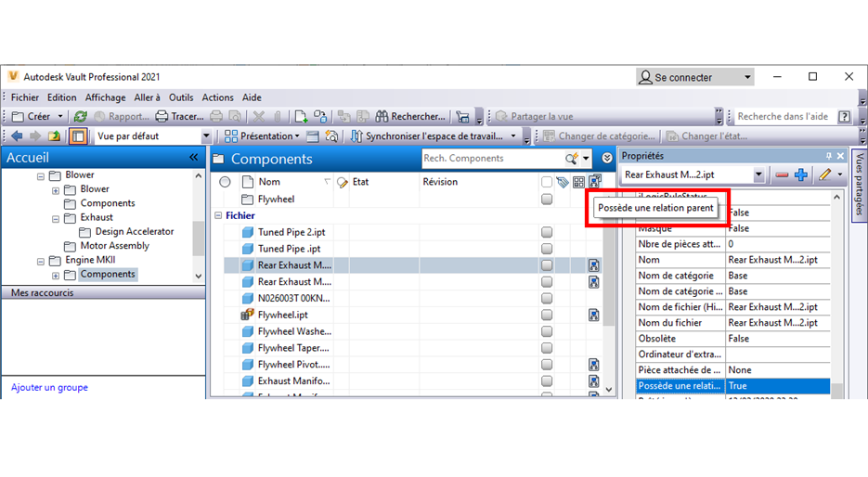
Task: Toggle the checkbox on Flywheel.ipt row
Action: tap(547, 315)
